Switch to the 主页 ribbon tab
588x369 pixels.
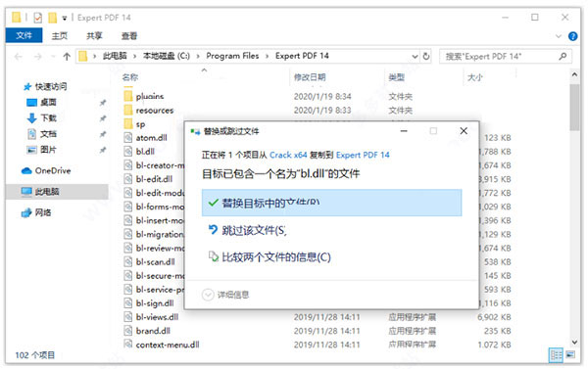59,35
